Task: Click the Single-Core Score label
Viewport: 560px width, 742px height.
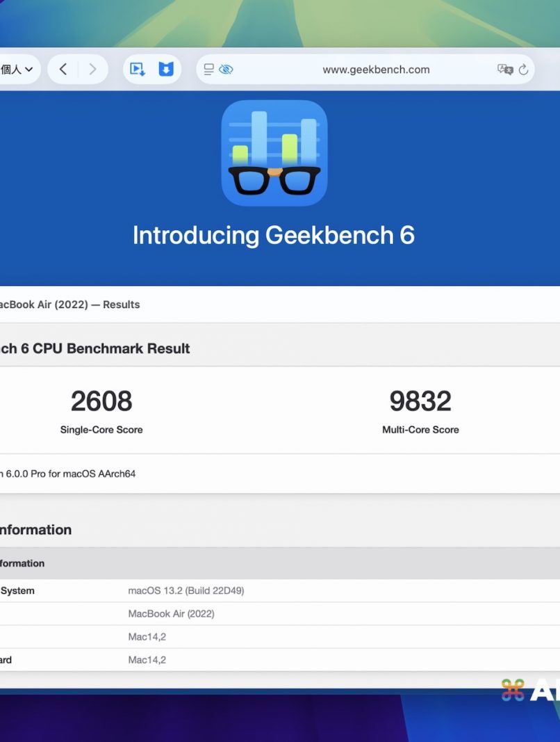Action: [x=101, y=430]
